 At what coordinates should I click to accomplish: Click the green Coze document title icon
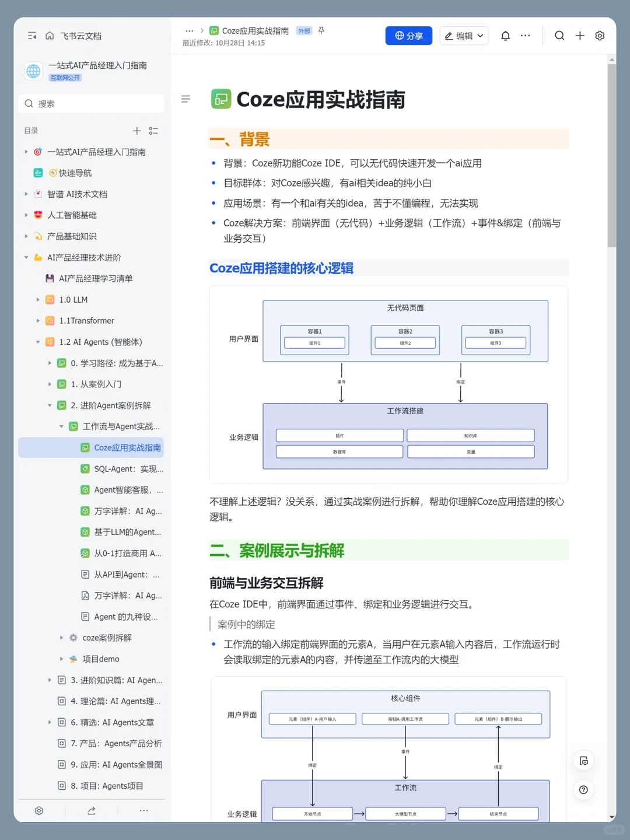tap(221, 99)
